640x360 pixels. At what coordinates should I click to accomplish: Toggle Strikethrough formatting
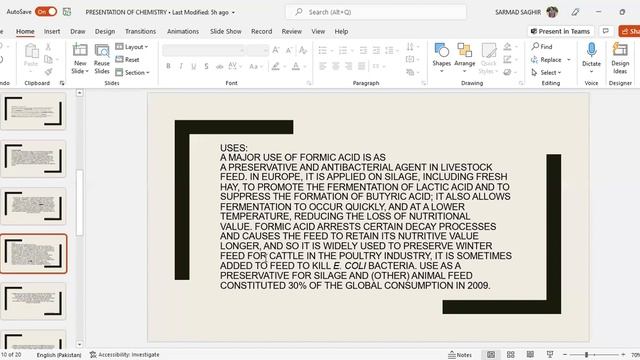pos(220,66)
